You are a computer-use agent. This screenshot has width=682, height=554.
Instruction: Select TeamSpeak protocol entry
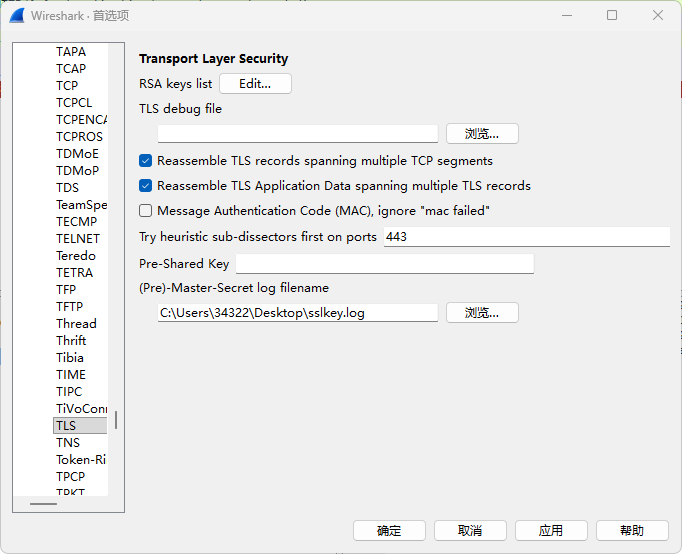[x=81, y=204]
